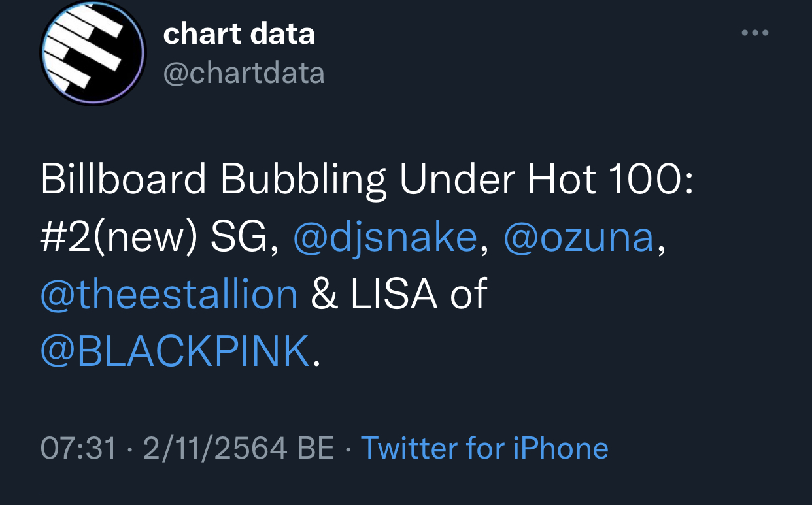This screenshot has width=812, height=505.
Task: Click the chart data display name
Action: point(239,34)
